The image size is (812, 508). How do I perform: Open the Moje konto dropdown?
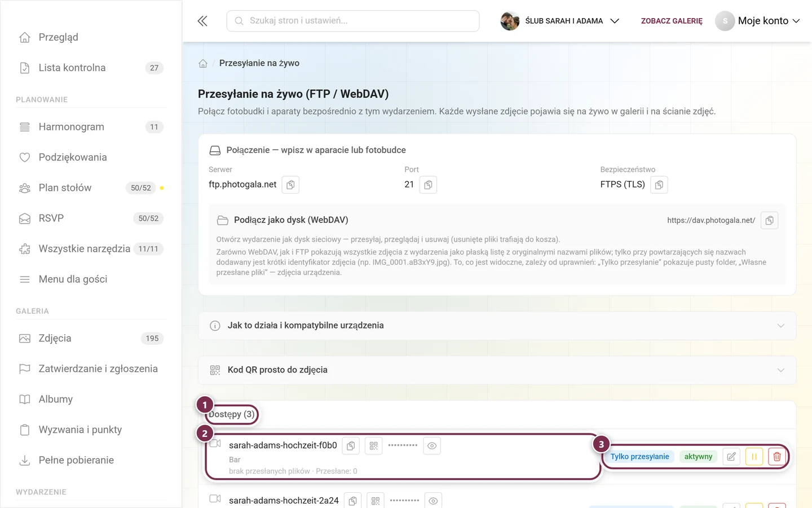tap(758, 21)
